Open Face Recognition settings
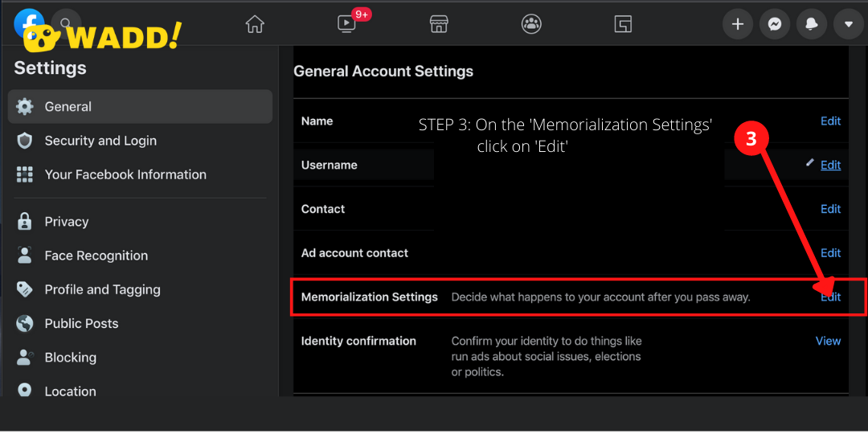868x434 pixels. (x=140, y=256)
